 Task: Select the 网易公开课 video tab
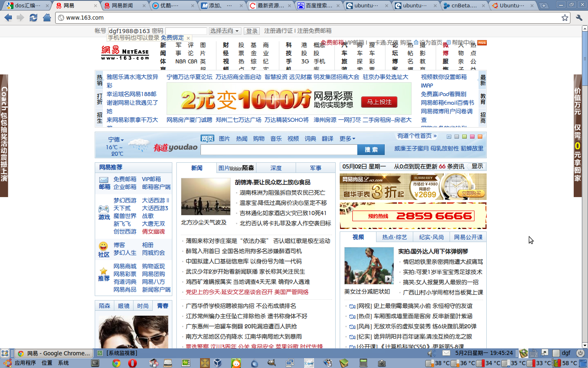(468, 237)
